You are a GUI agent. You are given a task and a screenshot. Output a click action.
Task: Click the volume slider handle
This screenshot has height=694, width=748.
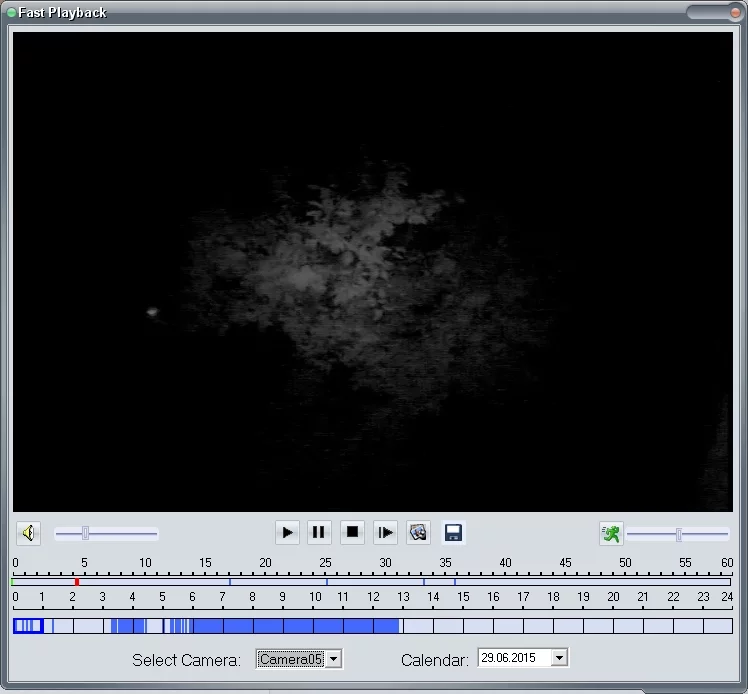click(85, 534)
